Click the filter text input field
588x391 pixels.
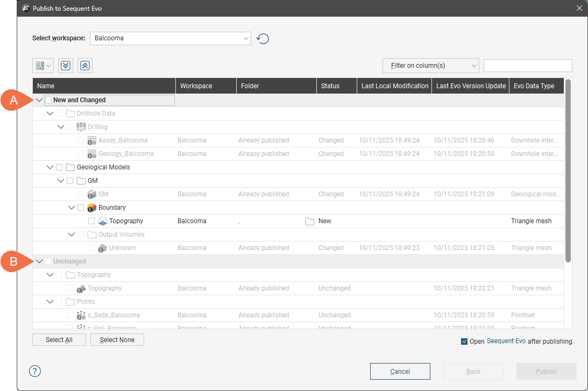tap(527, 66)
